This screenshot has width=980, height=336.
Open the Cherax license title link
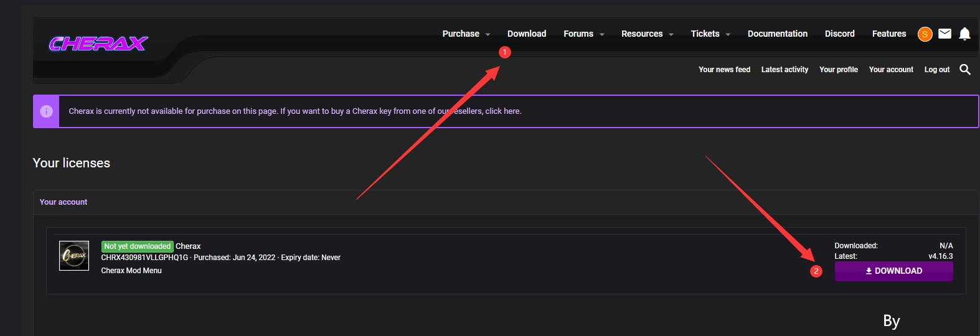point(188,246)
